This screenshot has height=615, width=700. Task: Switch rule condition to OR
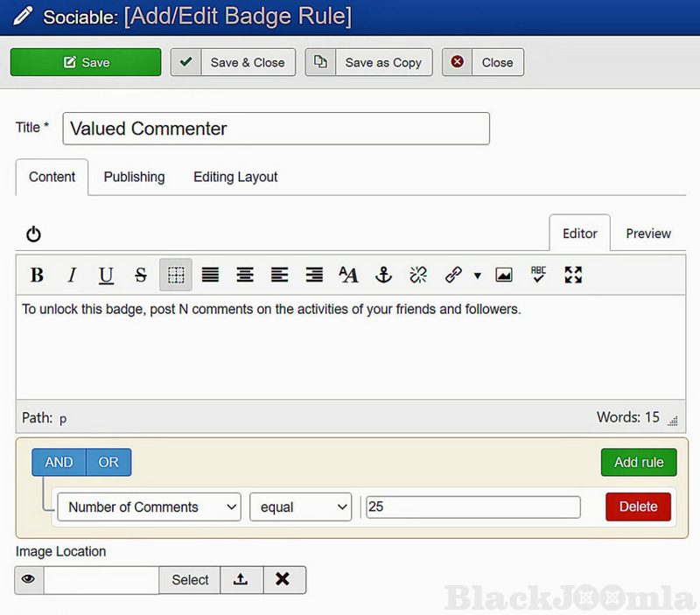click(x=108, y=462)
